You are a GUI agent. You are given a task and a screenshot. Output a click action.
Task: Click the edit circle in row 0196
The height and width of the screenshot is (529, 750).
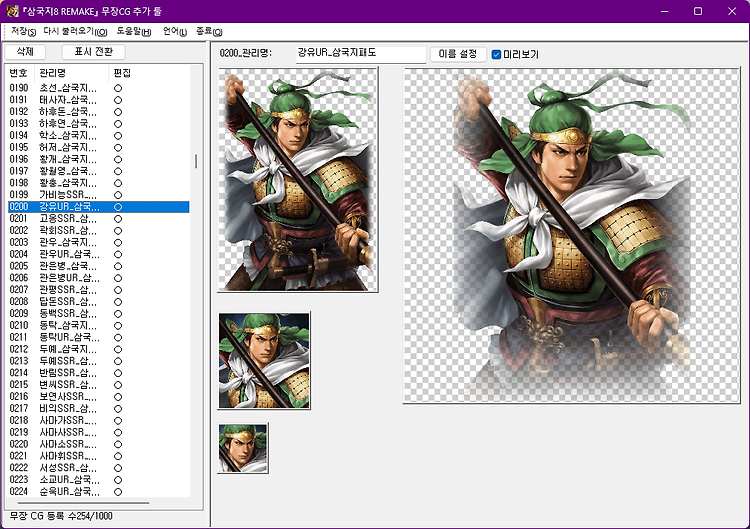pyautogui.click(x=118, y=159)
